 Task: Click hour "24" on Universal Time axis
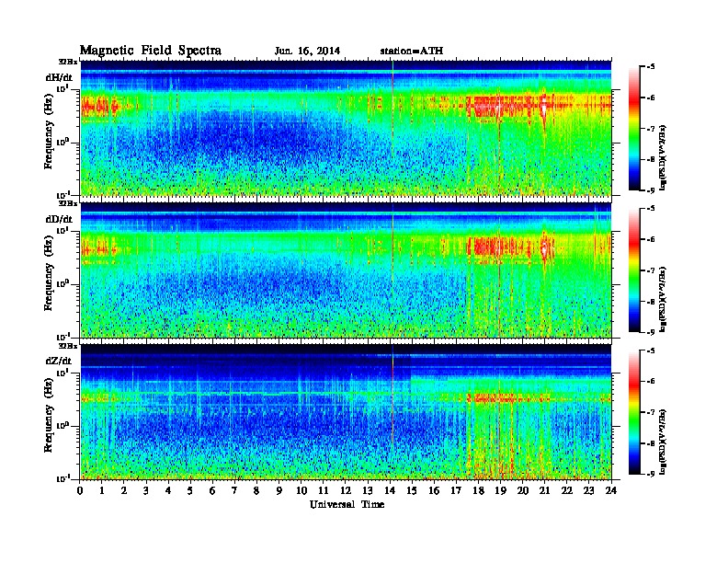tap(611, 491)
